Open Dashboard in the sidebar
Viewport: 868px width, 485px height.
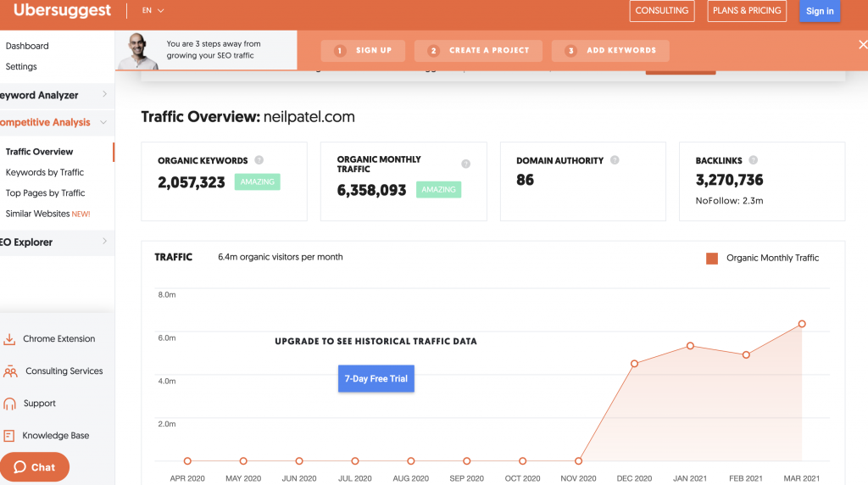tap(27, 46)
